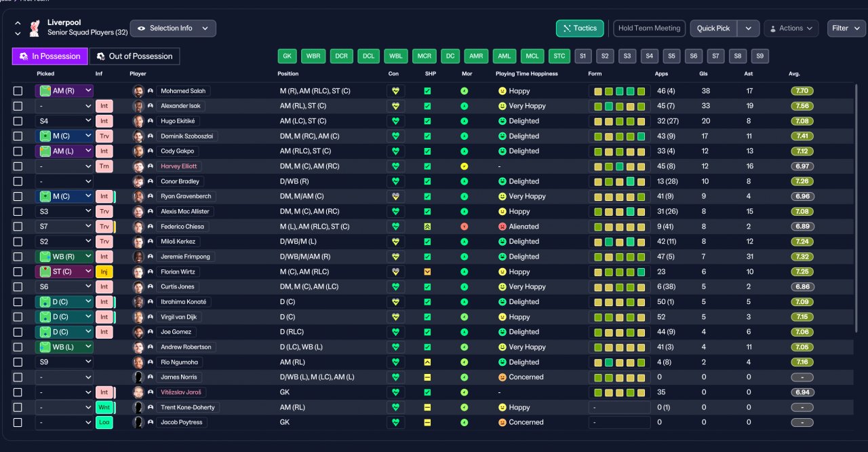Screen dimensions: 868x452
Task: Click Federico Chiesa's red morale icon
Action: (465, 227)
